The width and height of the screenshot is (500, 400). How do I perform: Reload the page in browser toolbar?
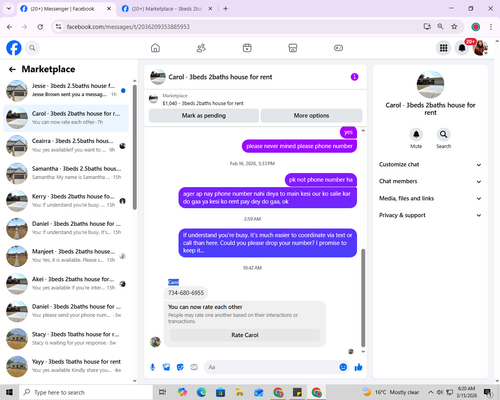pos(40,27)
